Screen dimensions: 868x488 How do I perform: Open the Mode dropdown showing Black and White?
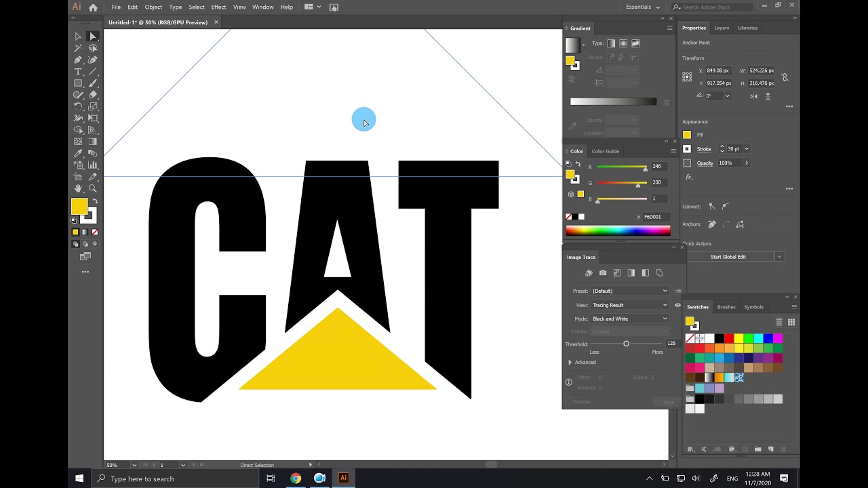pyautogui.click(x=630, y=319)
